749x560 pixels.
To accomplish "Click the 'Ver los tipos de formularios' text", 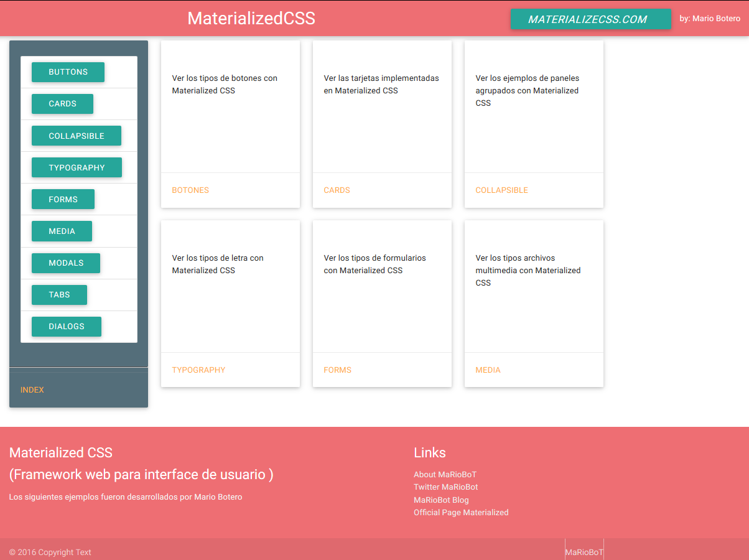I will (x=375, y=264).
